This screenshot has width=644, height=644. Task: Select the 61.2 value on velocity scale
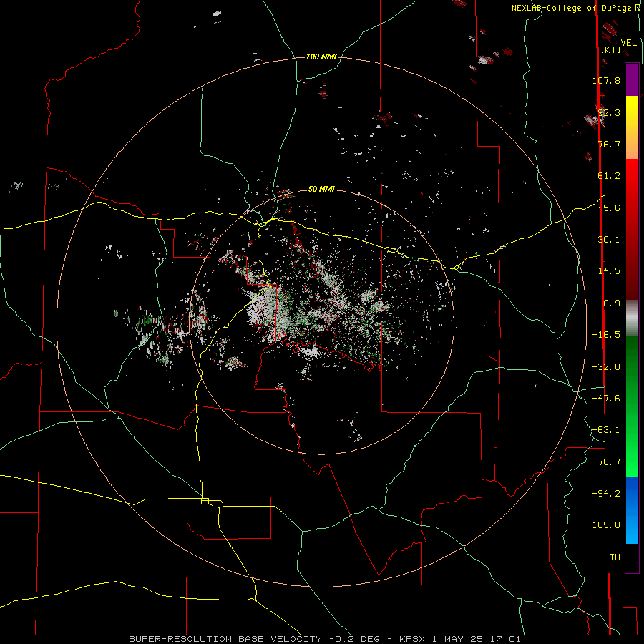609,176
